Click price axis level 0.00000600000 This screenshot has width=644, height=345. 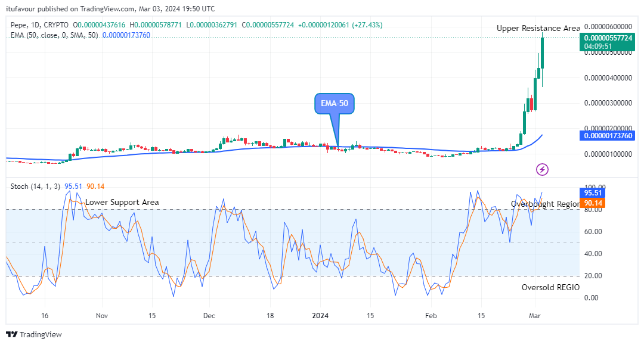point(608,27)
